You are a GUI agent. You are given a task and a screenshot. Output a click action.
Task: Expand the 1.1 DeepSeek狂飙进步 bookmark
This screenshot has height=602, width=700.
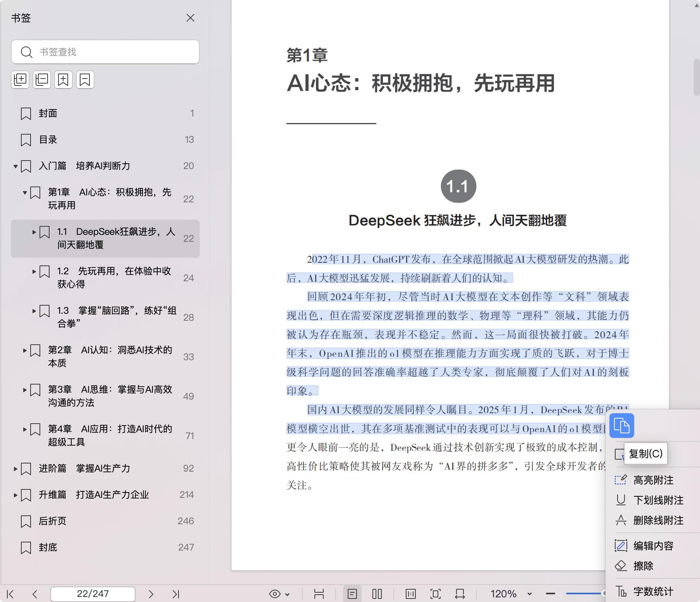(34, 232)
